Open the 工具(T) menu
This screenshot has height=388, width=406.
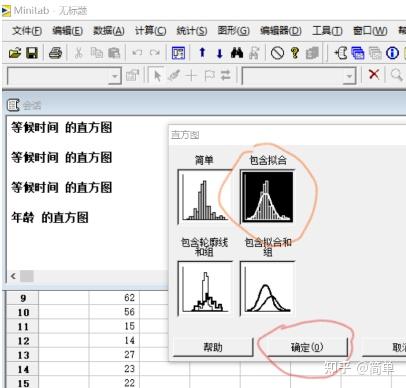click(x=327, y=31)
